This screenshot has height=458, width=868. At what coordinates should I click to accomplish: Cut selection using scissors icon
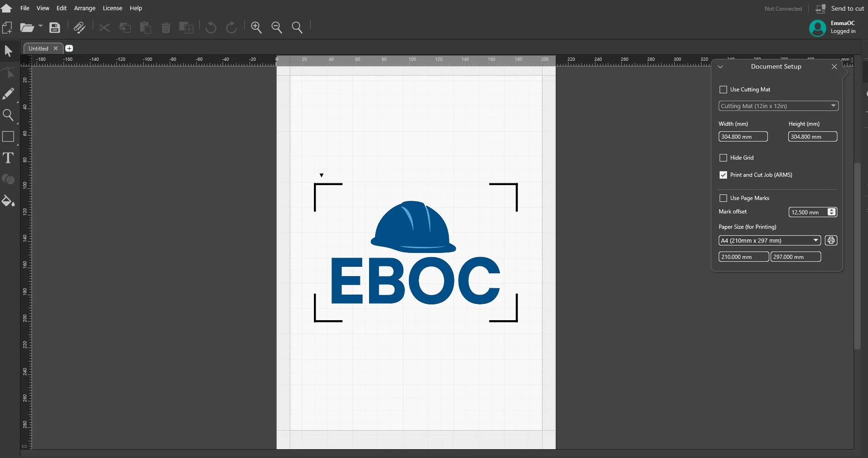click(104, 28)
